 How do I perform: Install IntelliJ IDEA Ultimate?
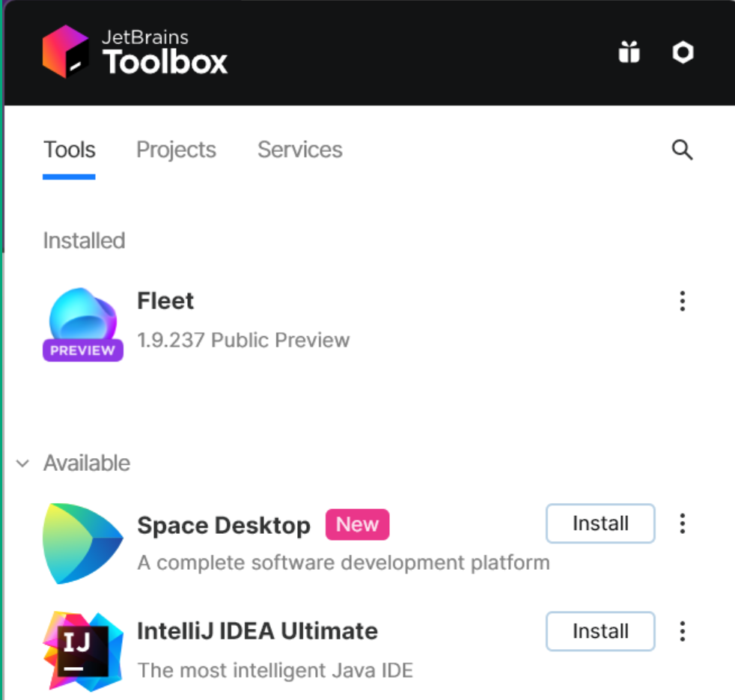click(600, 631)
